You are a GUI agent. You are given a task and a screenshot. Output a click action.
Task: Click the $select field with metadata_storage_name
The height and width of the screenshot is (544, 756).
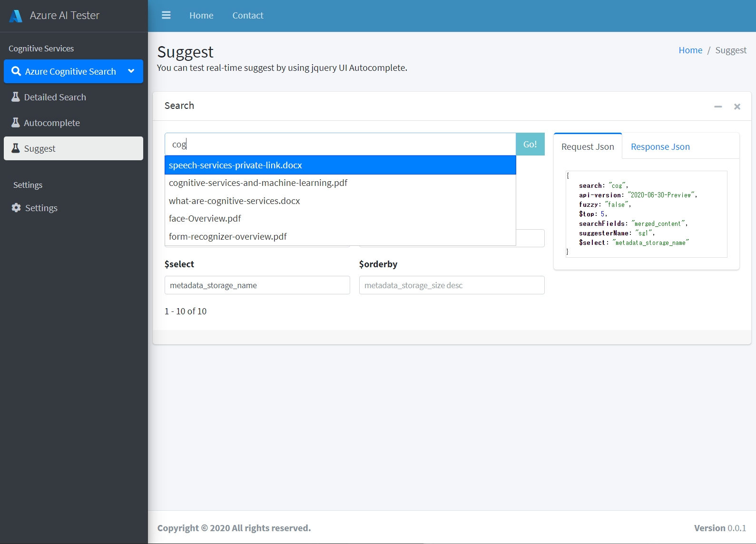[257, 285]
